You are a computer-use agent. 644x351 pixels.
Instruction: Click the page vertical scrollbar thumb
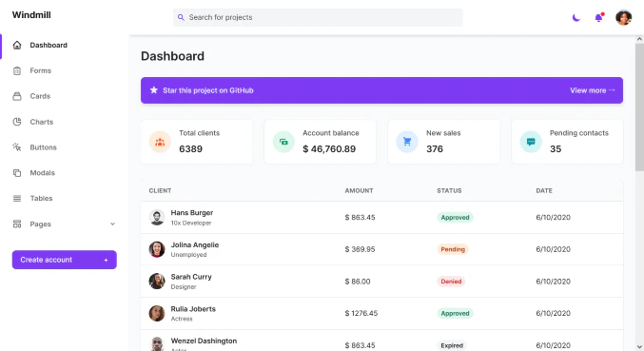click(x=639, y=107)
